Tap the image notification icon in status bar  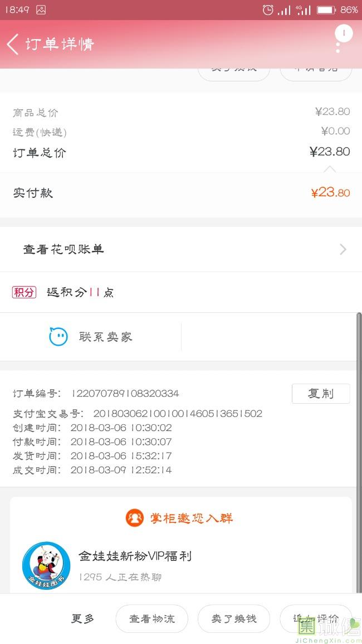[x=41, y=9]
